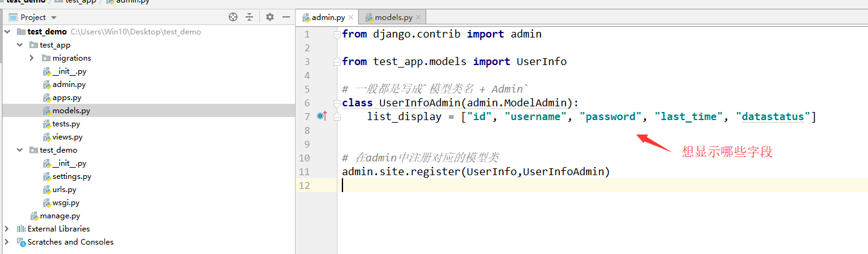Click the "last_time" string in line 7
Viewport: 868px width, 254px height.
(689, 116)
